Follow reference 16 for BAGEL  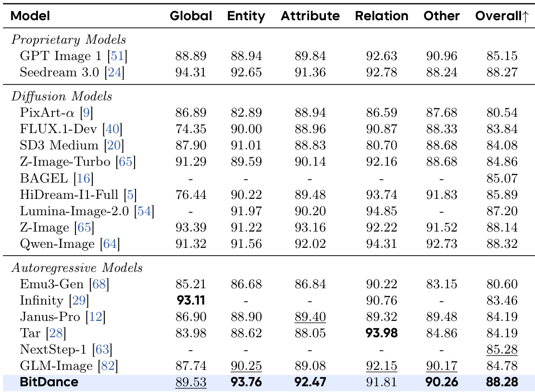click(x=83, y=178)
